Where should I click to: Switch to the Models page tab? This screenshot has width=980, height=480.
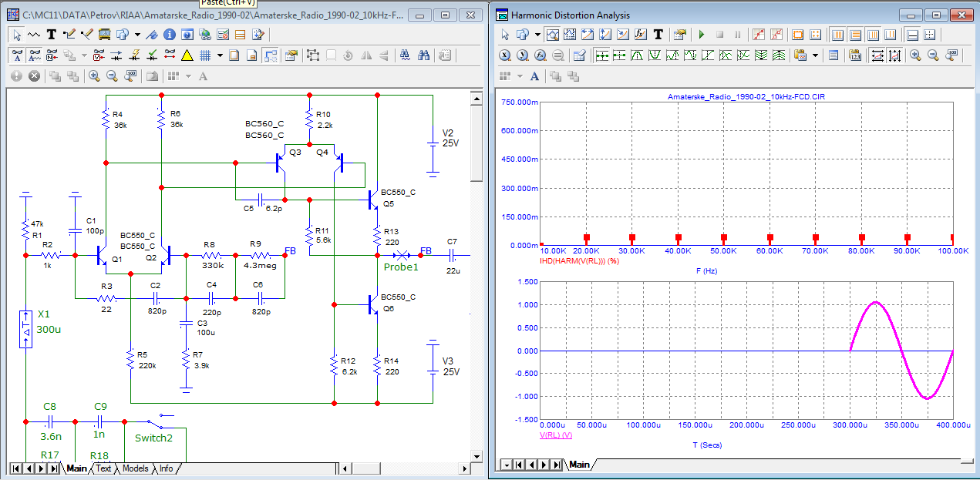(x=135, y=468)
